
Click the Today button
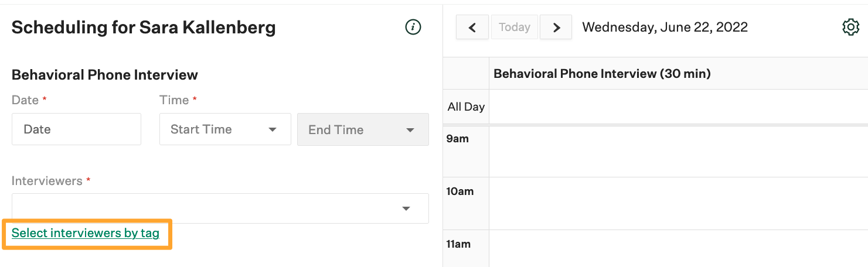click(x=515, y=28)
